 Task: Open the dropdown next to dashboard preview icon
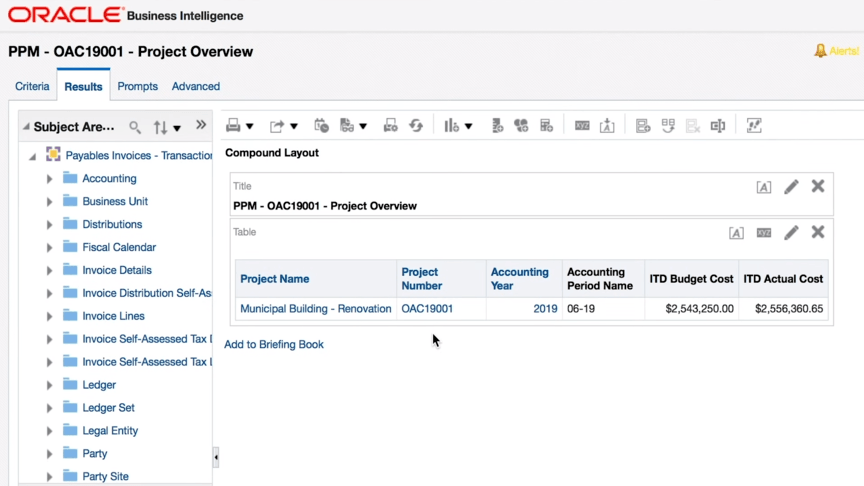[x=363, y=126]
